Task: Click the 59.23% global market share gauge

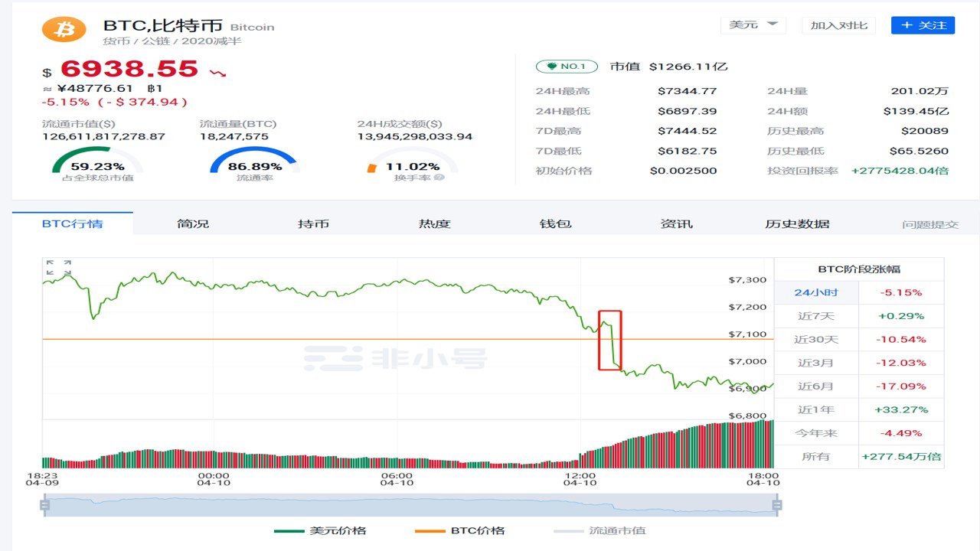Action: (97, 165)
